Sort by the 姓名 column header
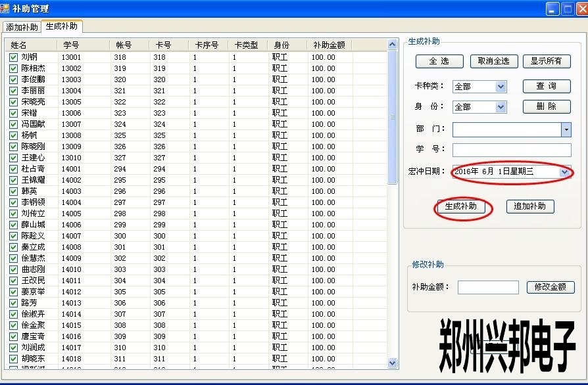This screenshot has width=588, height=385. pyautogui.click(x=32, y=45)
